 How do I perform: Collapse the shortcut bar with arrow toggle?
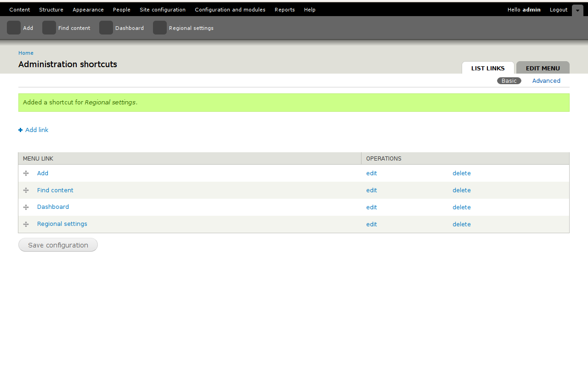click(x=577, y=10)
